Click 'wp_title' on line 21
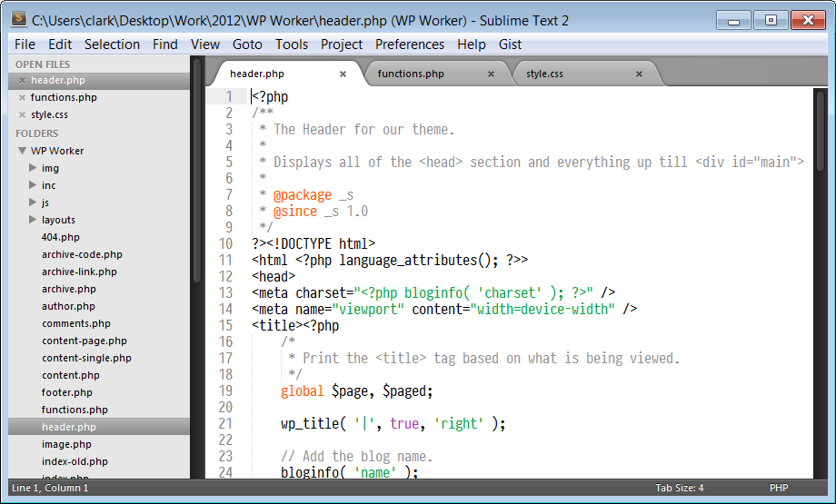Screen dimensions: 836x504 point(309,423)
